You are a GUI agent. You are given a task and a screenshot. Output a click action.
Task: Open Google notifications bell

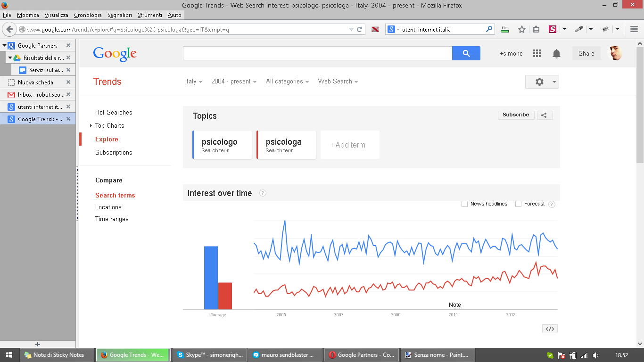pyautogui.click(x=557, y=54)
